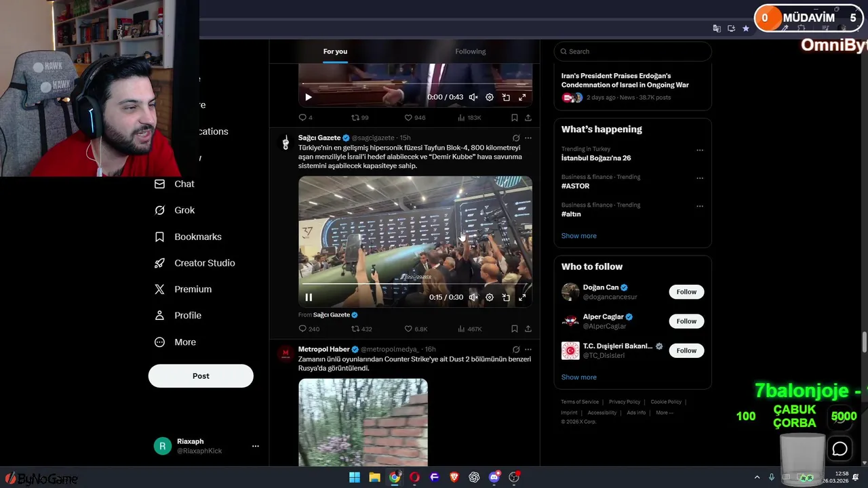Open Windows Start menu
Viewport: 868px width, 488px height.
pyautogui.click(x=355, y=477)
